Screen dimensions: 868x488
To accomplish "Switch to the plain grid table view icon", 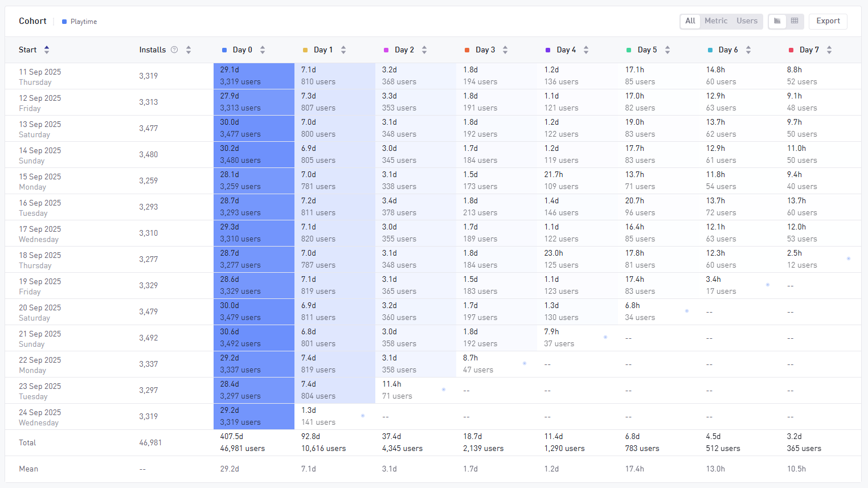I will pyautogui.click(x=795, y=21).
